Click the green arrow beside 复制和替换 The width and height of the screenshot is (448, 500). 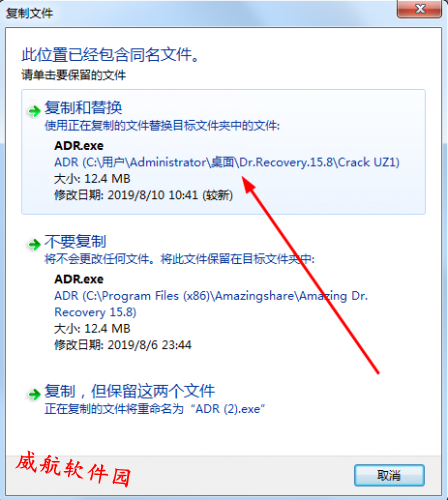[x=34, y=111]
